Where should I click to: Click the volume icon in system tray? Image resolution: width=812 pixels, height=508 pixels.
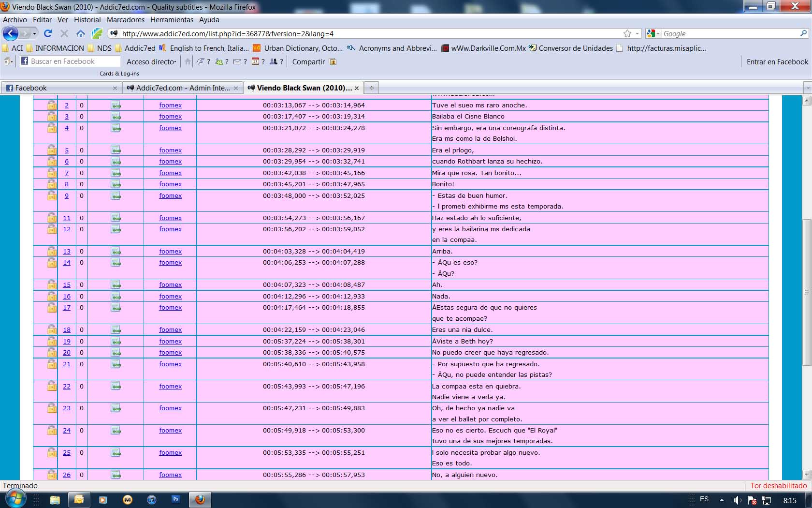pos(737,500)
